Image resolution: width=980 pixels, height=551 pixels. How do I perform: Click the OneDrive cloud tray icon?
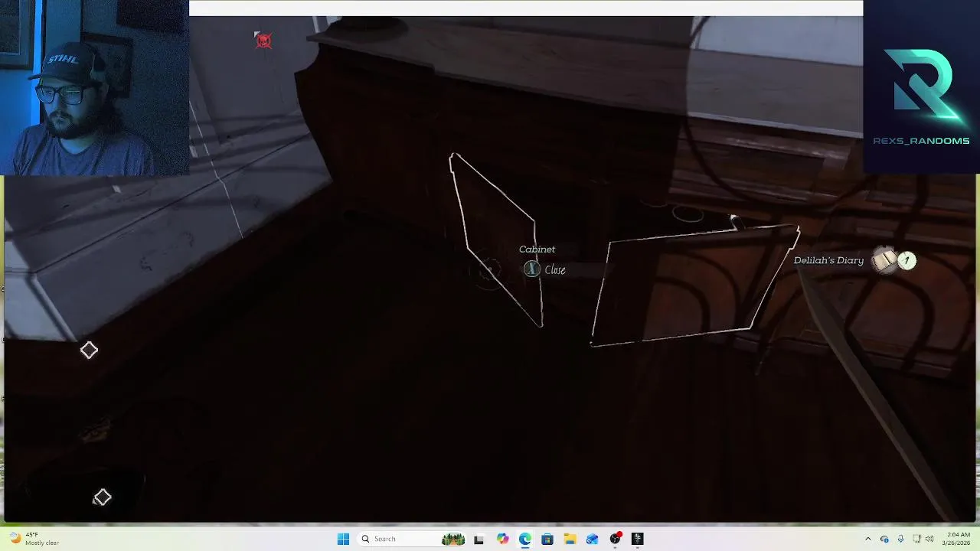click(x=884, y=539)
